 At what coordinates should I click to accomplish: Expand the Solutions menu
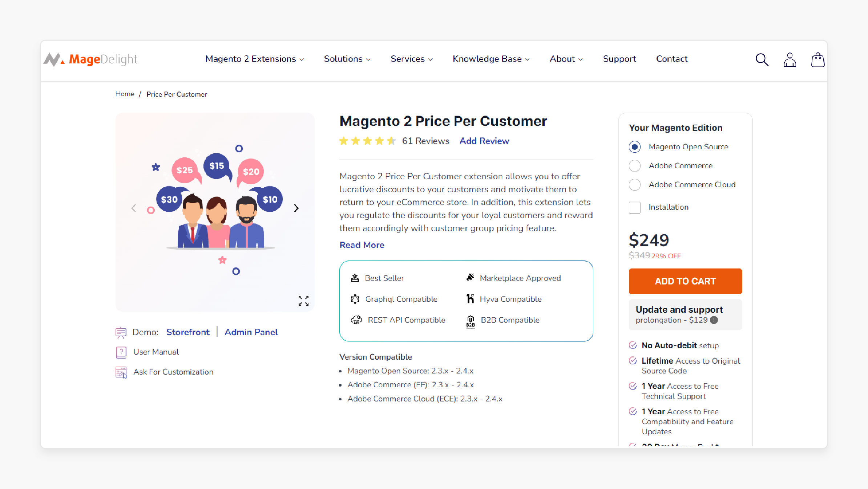[x=347, y=59]
